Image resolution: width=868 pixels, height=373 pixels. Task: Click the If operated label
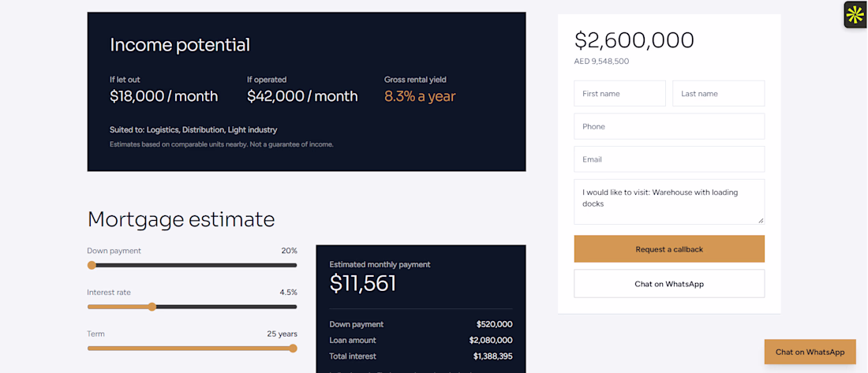pos(267,80)
